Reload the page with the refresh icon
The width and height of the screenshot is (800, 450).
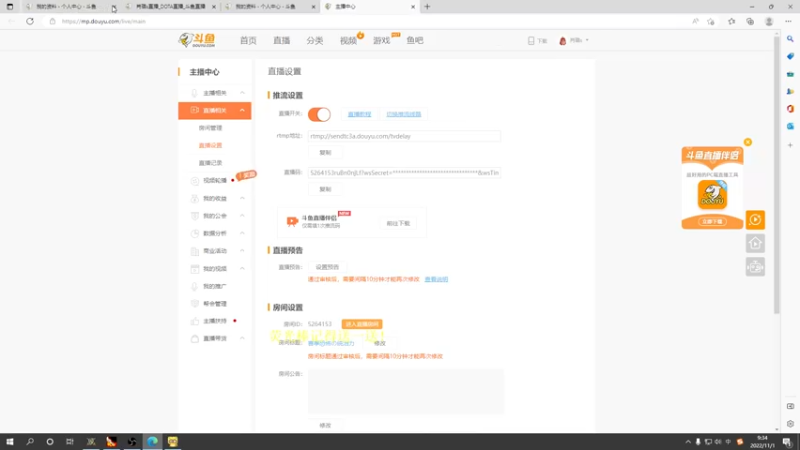[x=30, y=21]
